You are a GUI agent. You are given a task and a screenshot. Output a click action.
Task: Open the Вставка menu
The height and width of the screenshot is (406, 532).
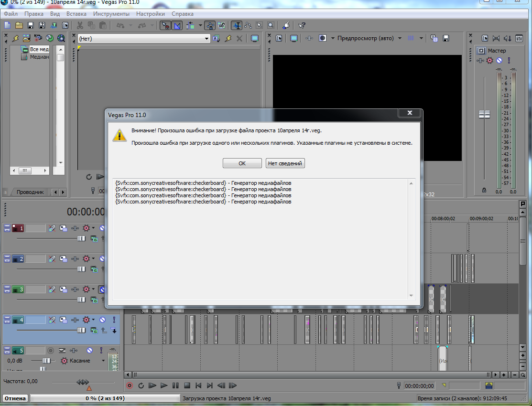76,14
